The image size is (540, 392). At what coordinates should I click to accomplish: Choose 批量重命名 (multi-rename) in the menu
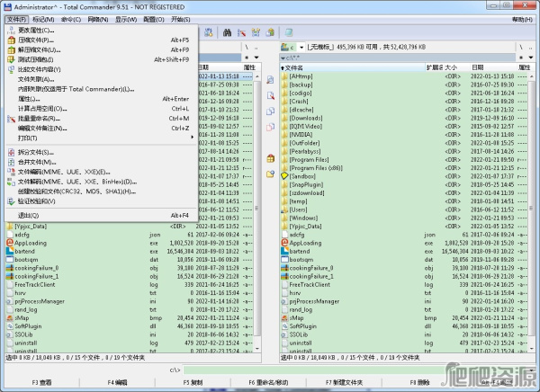tap(40, 118)
